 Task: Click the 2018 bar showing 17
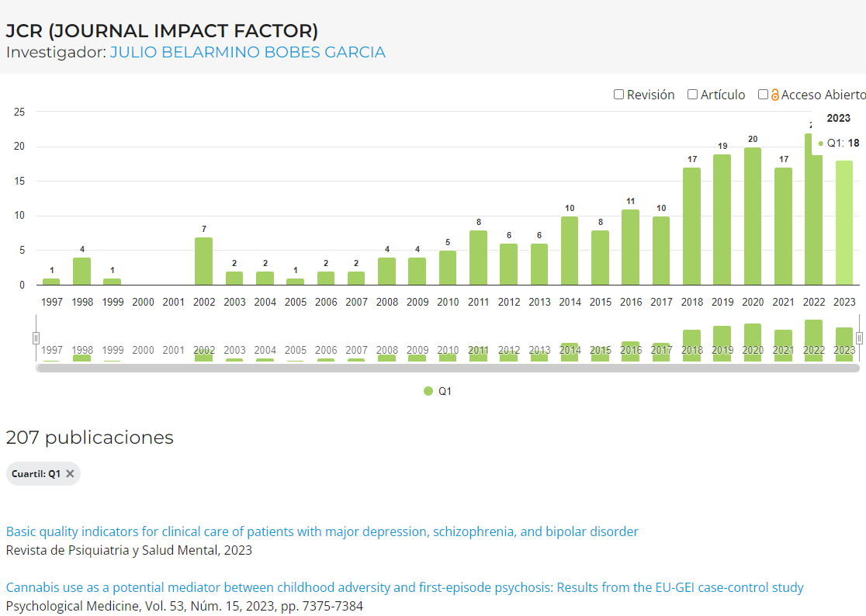click(692, 227)
